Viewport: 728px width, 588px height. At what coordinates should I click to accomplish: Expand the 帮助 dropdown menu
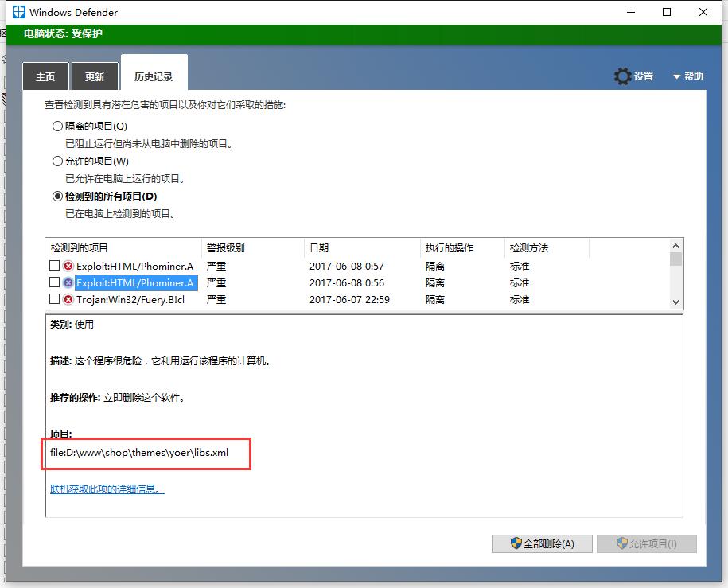[x=687, y=76]
